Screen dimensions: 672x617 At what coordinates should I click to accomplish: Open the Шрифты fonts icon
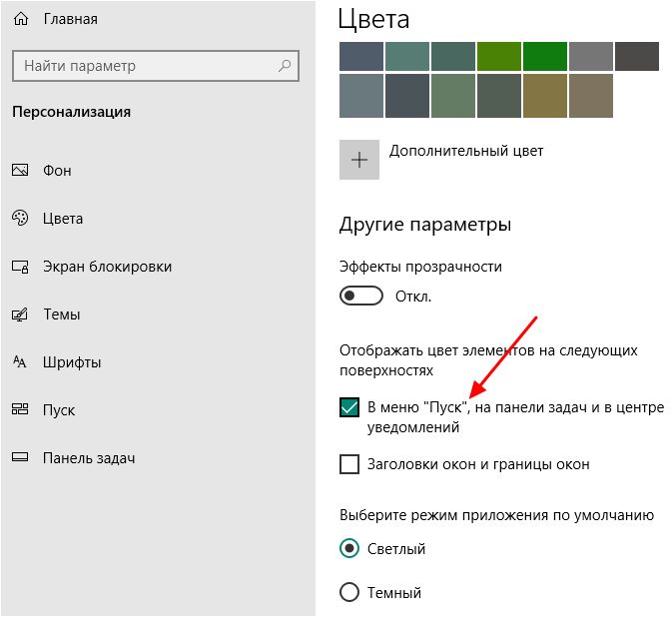(20, 362)
